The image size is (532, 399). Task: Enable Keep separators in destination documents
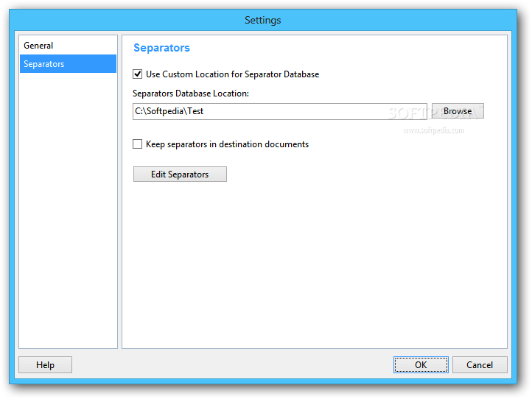click(x=137, y=144)
